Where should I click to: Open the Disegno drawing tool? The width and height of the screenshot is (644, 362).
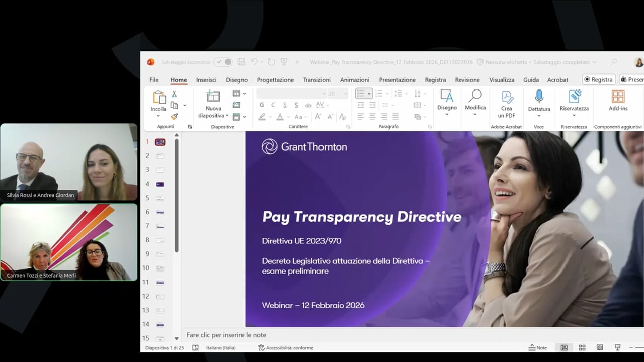pyautogui.click(x=446, y=100)
